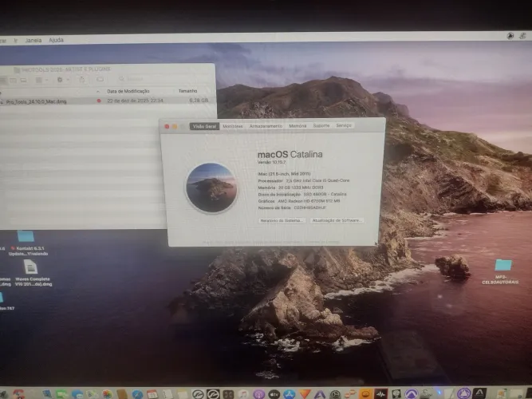Screen dimensions: 532x399
Task: Open the blue Messages bubble icon in the Dock
Action: coord(77,394)
